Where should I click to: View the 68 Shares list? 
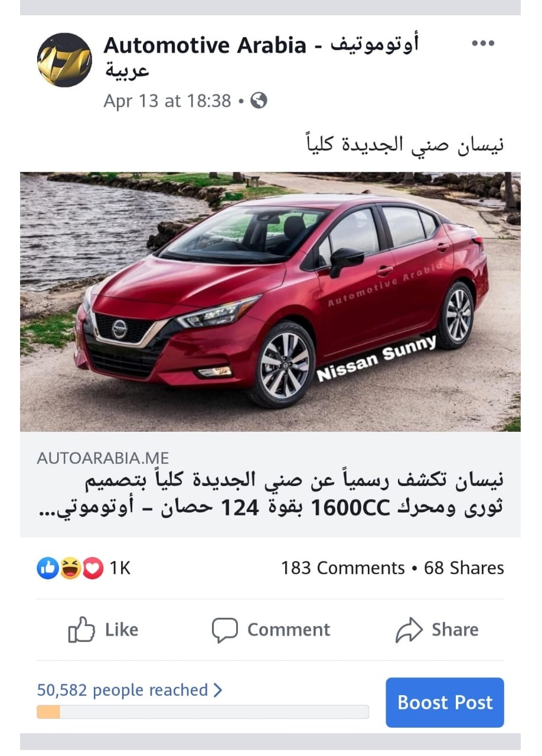pyautogui.click(x=464, y=568)
